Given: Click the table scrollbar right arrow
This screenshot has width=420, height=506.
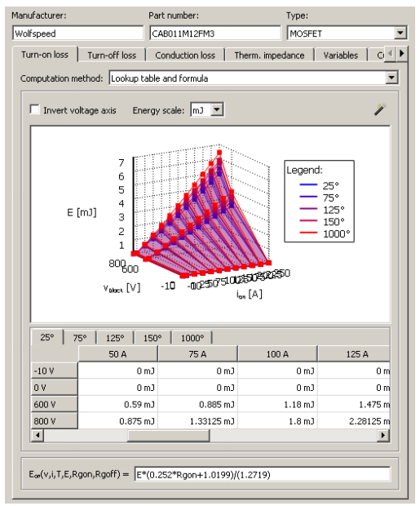Looking at the screenshot, I should coord(383,435).
